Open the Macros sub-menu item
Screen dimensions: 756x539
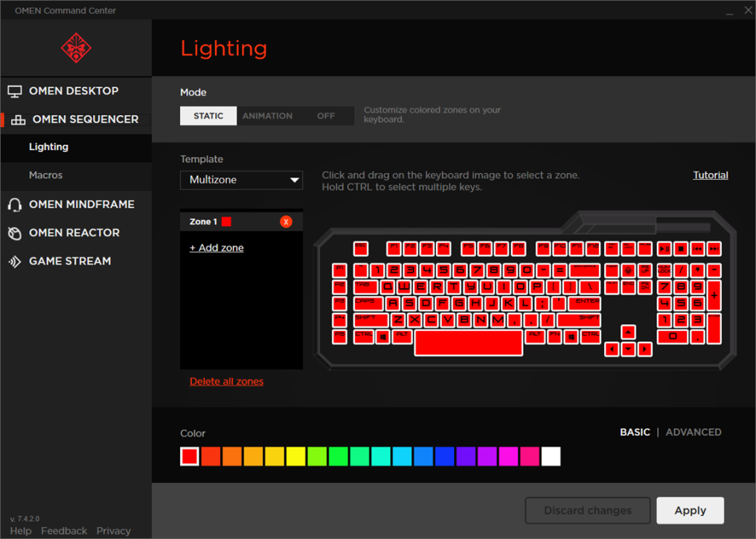point(46,175)
